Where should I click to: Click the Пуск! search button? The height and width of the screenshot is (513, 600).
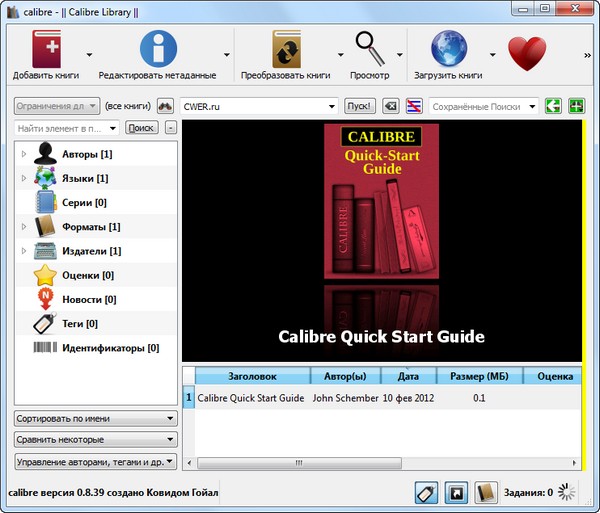tap(360, 106)
